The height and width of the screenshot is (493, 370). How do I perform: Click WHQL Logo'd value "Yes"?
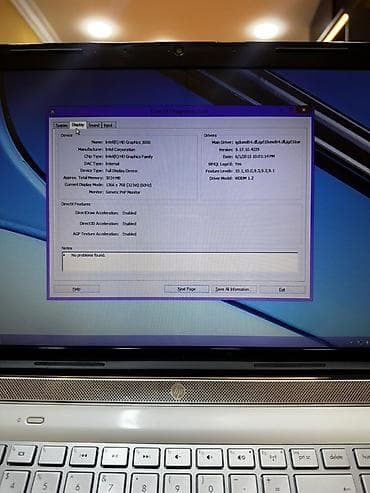pyautogui.click(x=238, y=164)
